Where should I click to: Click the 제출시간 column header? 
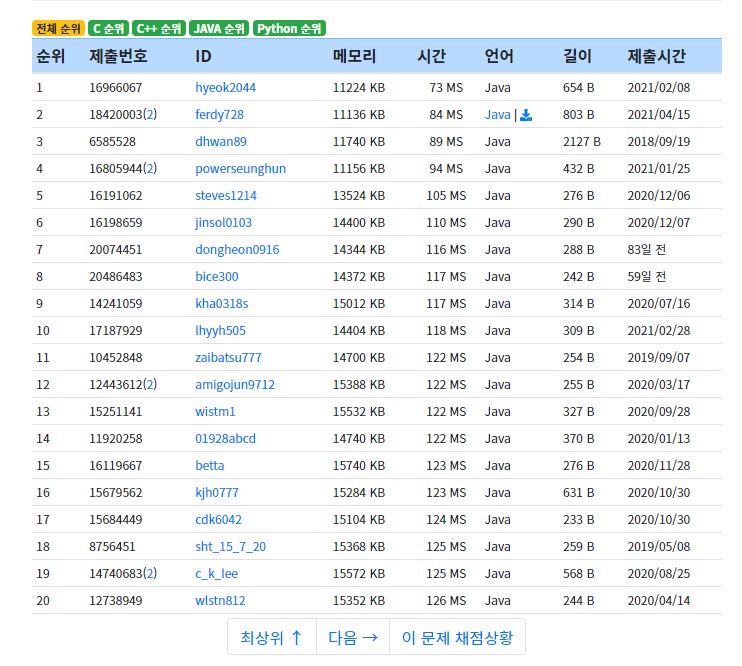(657, 56)
